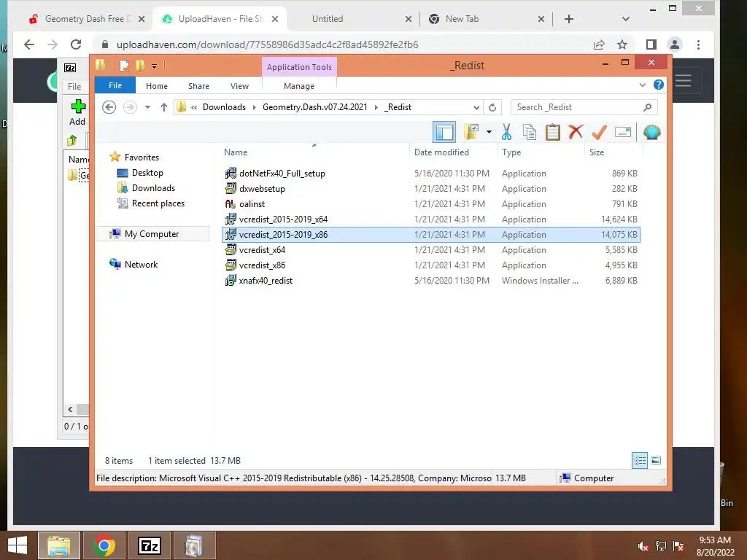Screen dimensions: 747x560
Task: Click the Explorer help question mark icon
Action: (659, 85)
